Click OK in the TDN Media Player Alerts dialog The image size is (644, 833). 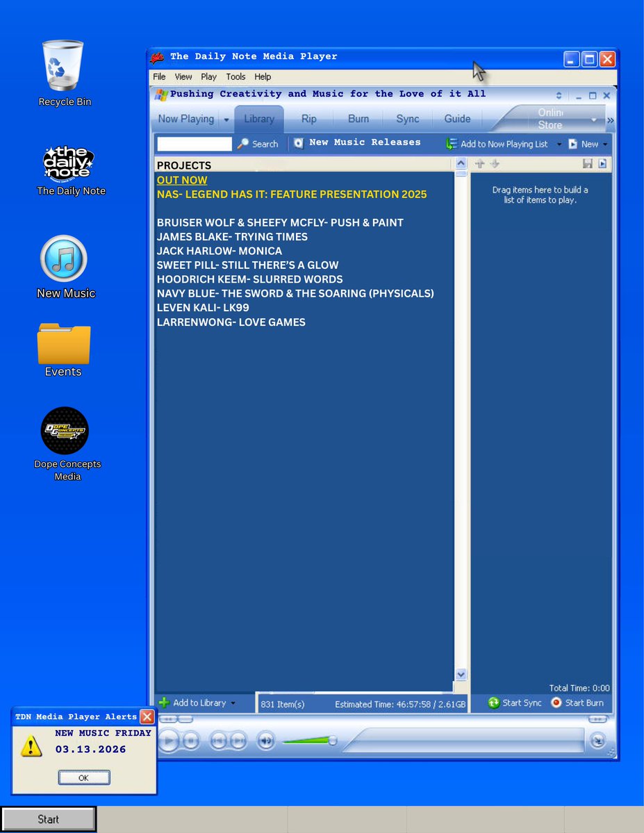pos(84,777)
